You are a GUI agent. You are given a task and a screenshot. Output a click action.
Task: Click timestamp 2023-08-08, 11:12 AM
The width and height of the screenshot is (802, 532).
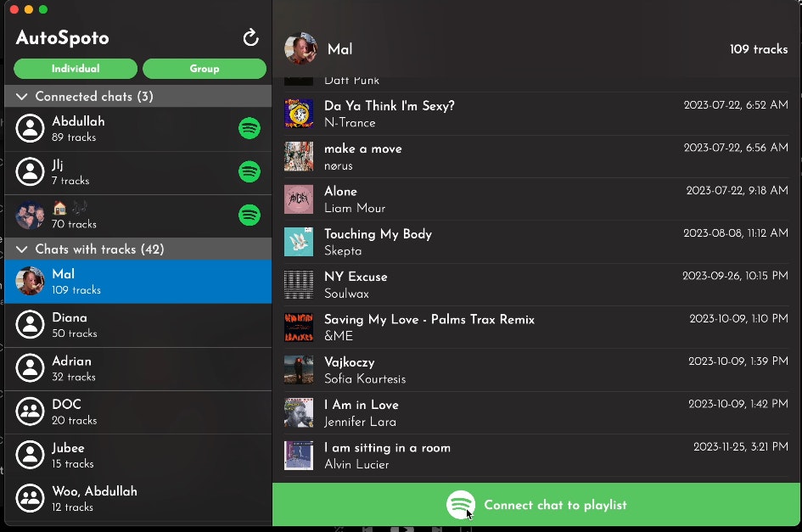point(736,233)
